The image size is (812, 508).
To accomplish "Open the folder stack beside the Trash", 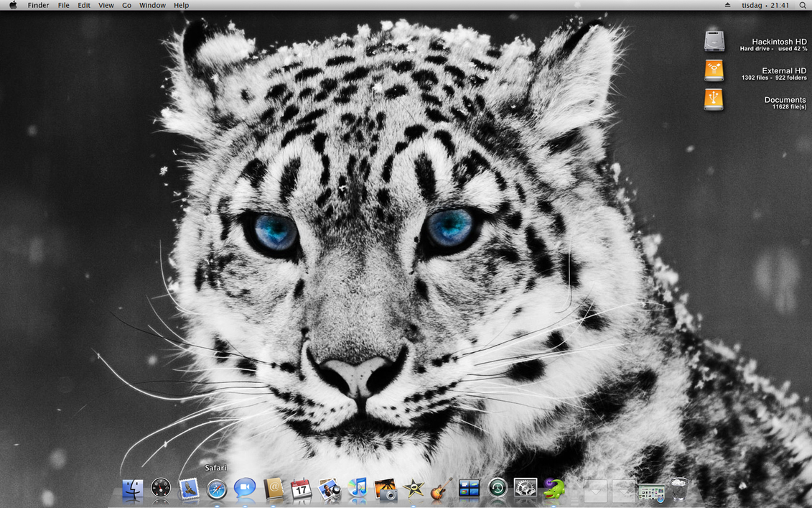I will (x=651, y=492).
